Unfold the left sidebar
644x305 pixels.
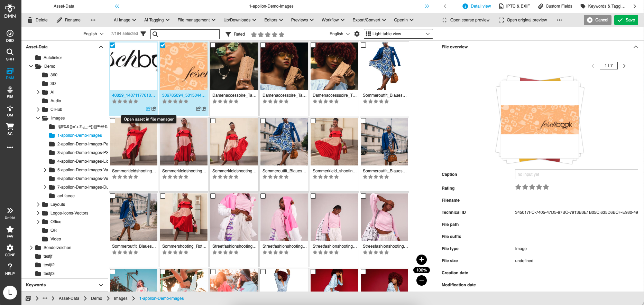[10, 213]
